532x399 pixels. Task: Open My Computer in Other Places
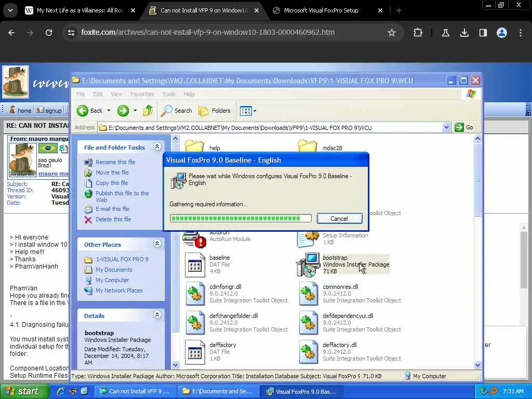(x=112, y=280)
